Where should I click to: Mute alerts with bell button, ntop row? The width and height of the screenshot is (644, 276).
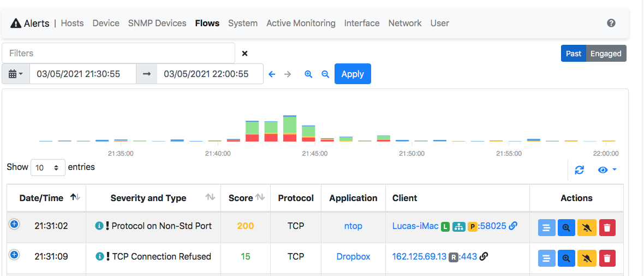pos(587,227)
